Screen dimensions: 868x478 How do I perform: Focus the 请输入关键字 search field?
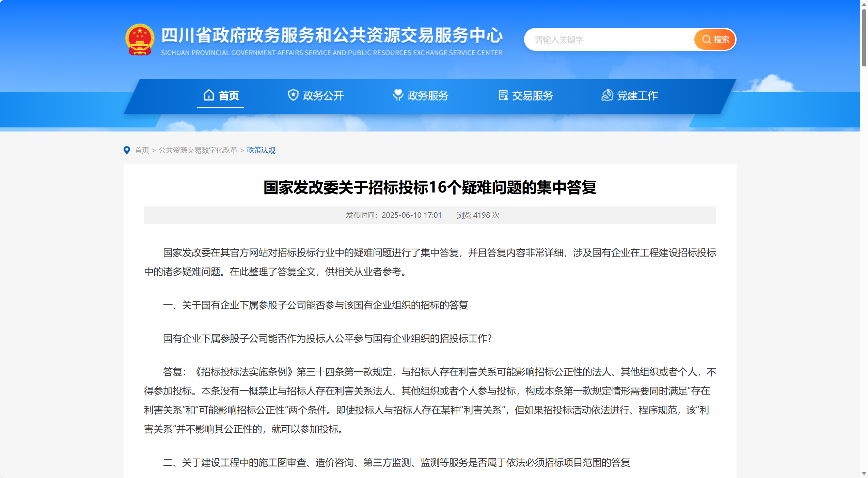click(610, 40)
